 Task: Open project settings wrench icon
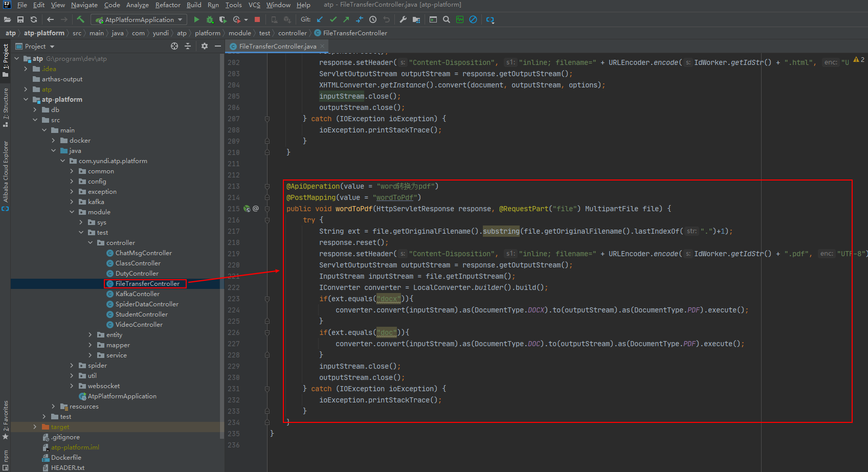click(x=403, y=19)
